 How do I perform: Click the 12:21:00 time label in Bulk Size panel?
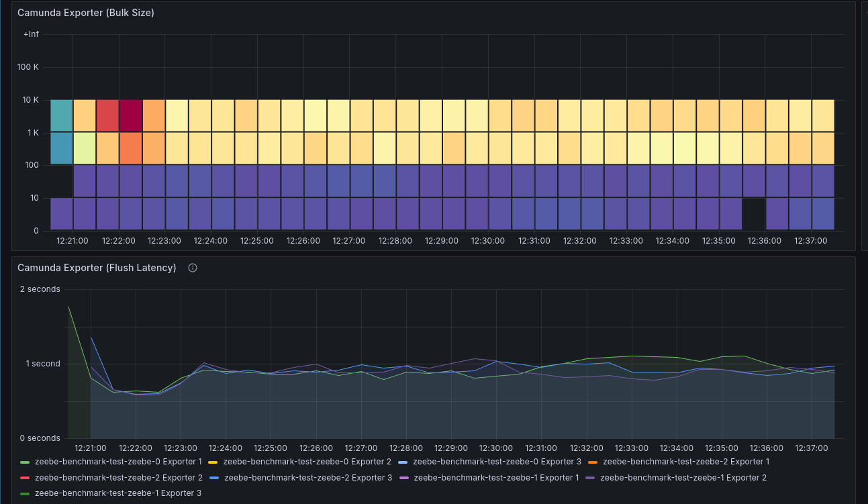coord(73,240)
